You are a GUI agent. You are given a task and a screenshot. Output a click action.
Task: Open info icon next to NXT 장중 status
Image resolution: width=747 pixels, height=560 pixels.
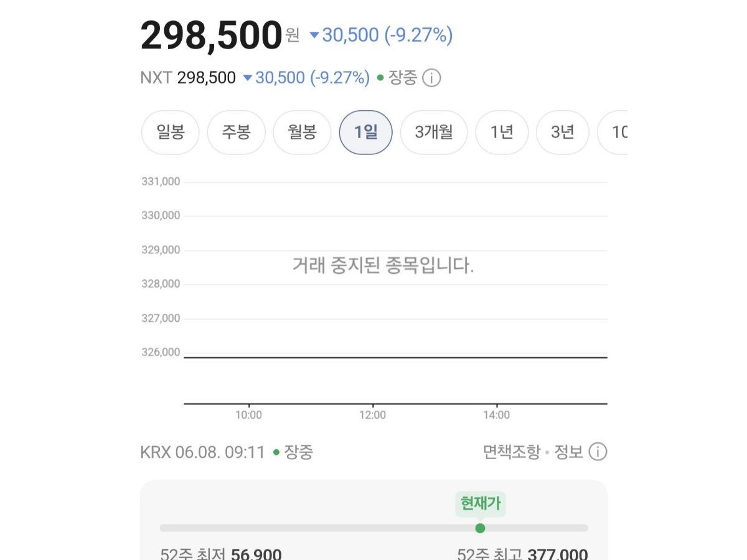pos(431,78)
